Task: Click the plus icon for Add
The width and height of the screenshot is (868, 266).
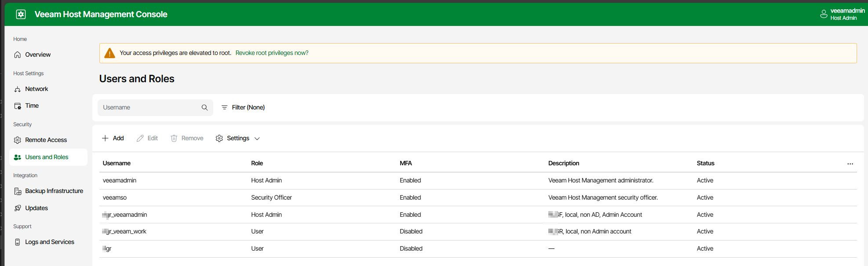Action: pos(105,138)
